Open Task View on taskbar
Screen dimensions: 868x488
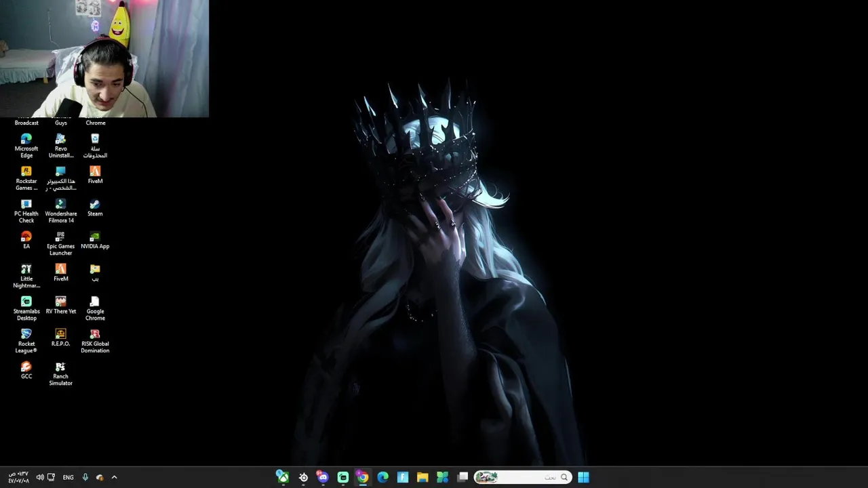[x=462, y=477]
